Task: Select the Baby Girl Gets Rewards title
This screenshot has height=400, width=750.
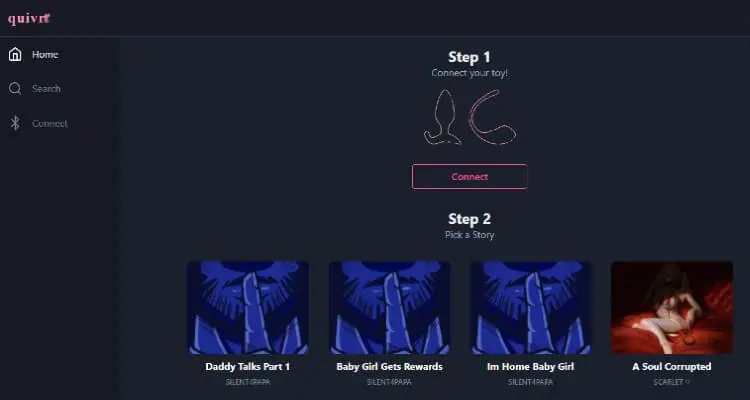Action: click(x=389, y=367)
